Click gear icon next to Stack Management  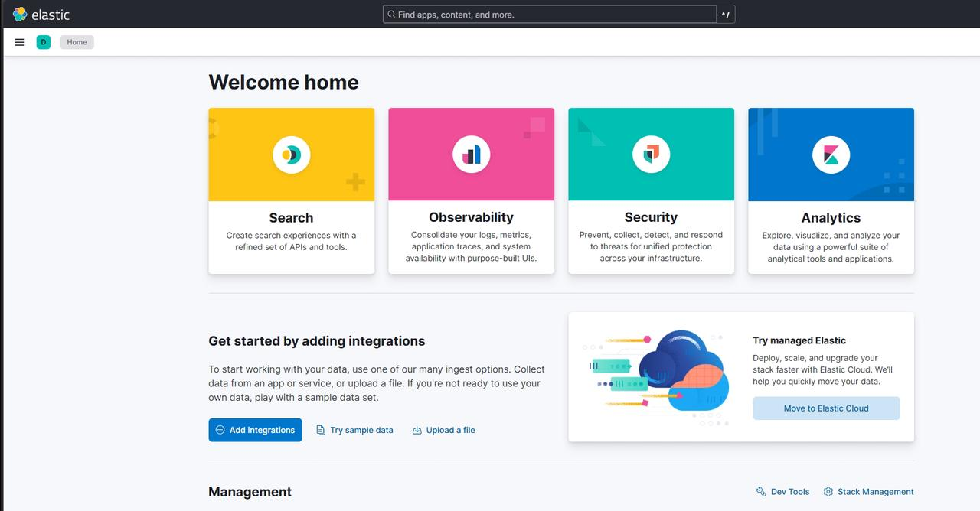pos(828,492)
